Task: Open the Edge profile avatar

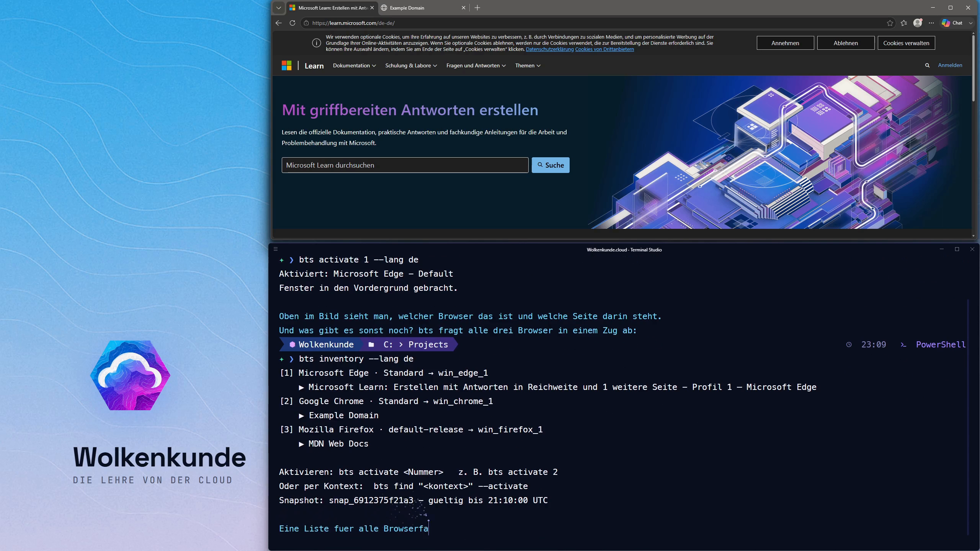Action: coord(918,23)
